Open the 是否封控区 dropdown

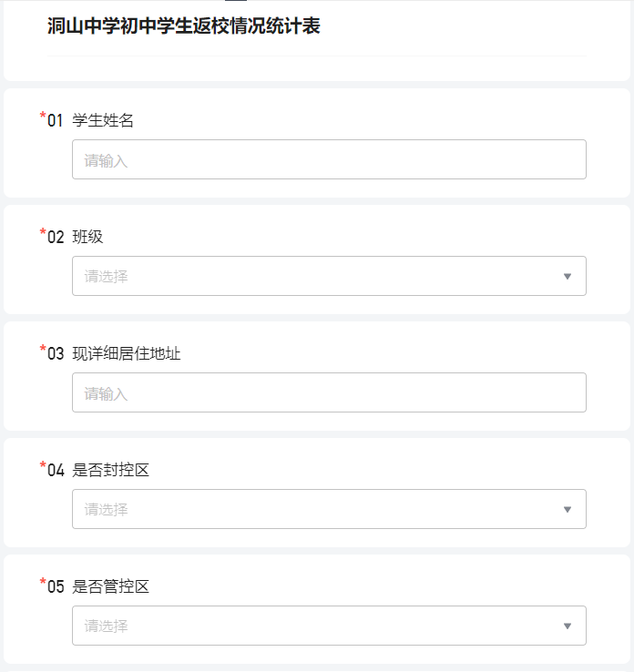329,509
